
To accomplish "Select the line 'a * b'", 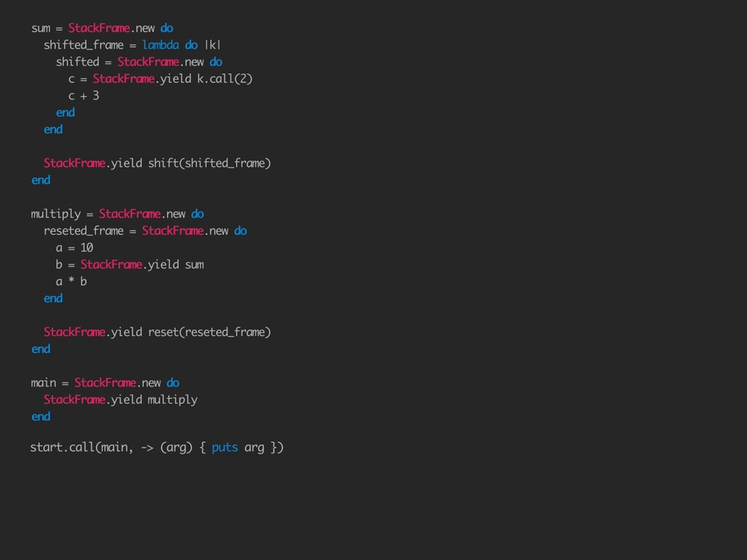I will (71, 281).
